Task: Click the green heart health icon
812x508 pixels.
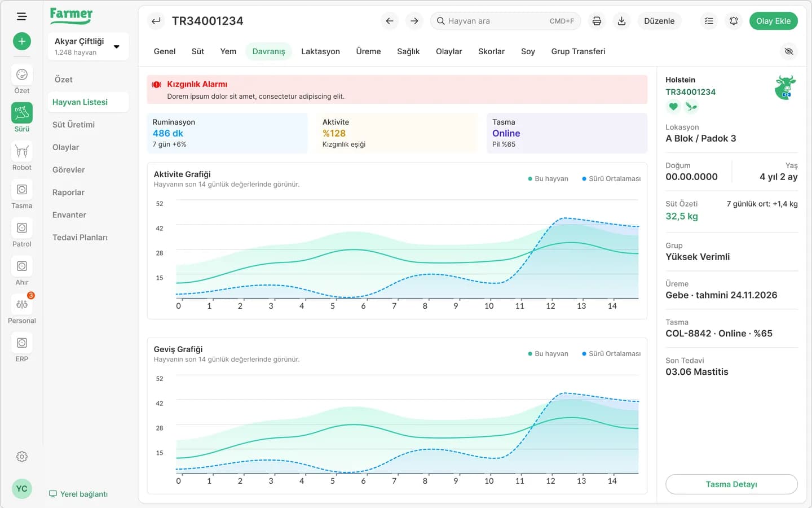Action: 673,106
